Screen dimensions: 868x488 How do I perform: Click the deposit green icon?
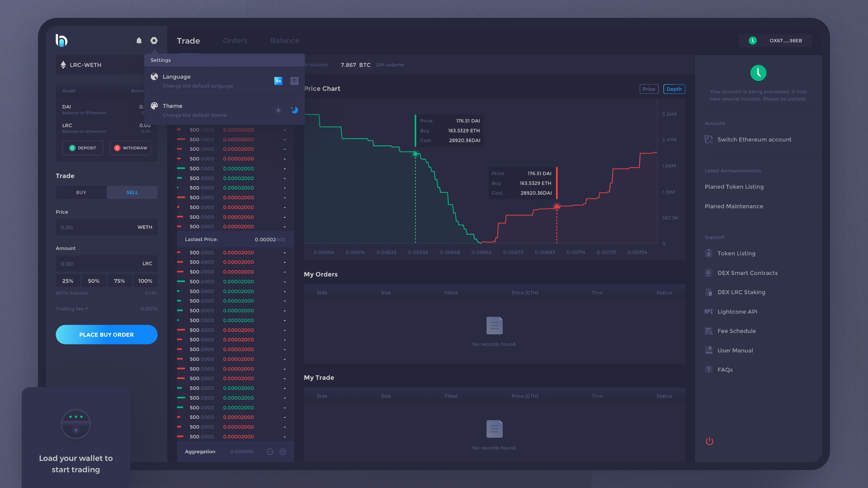[72, 148]
